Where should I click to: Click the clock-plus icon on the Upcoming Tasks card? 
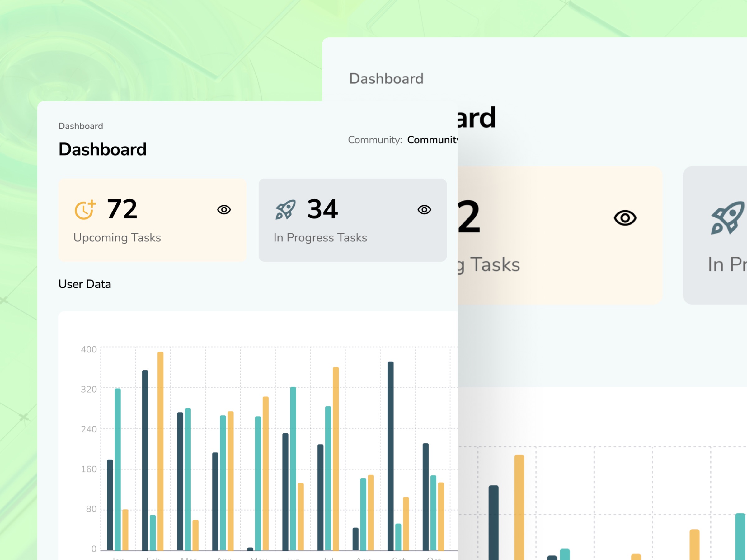pyautogui.click(x=85, y=210)
